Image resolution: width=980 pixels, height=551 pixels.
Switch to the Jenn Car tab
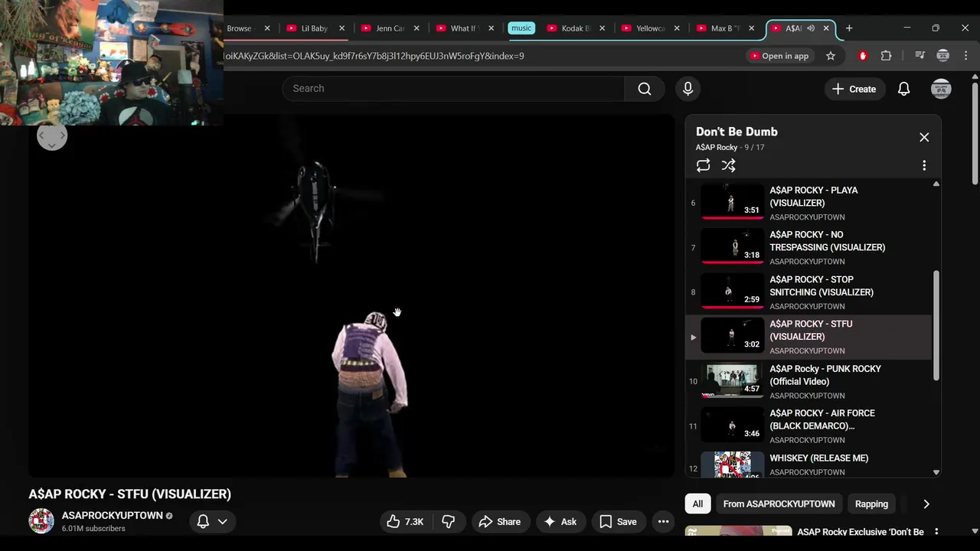click(389, 28)
